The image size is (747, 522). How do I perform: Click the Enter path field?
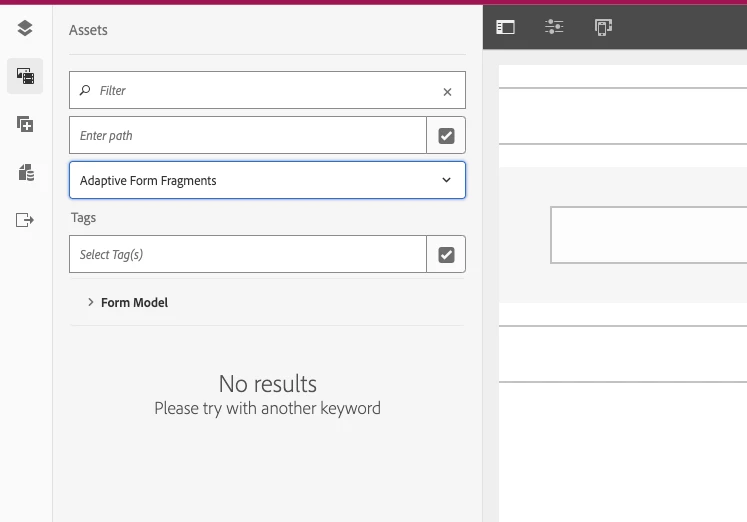point(248,135)
